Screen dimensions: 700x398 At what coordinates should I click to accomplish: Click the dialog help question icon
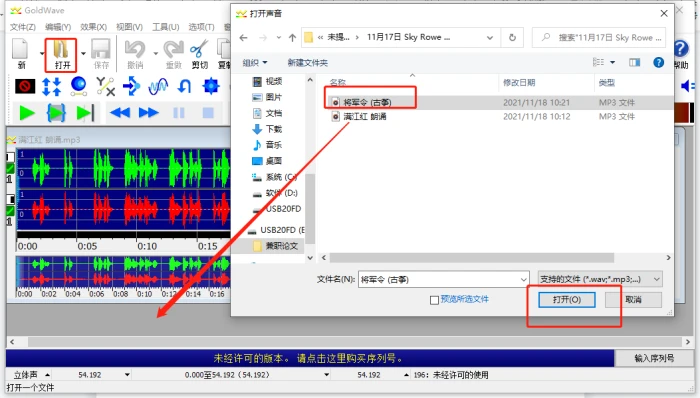[x=658, y=62]
